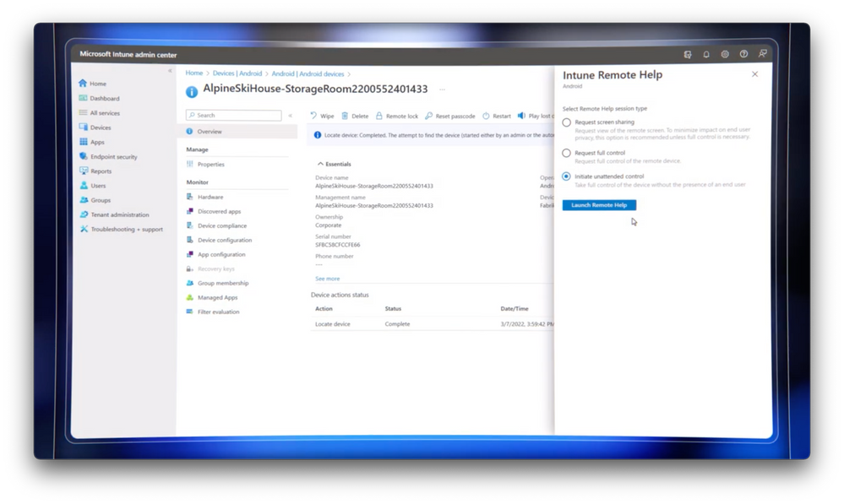Wipe the device from the toolbar
844x504 pixels.
coord(322,116)
